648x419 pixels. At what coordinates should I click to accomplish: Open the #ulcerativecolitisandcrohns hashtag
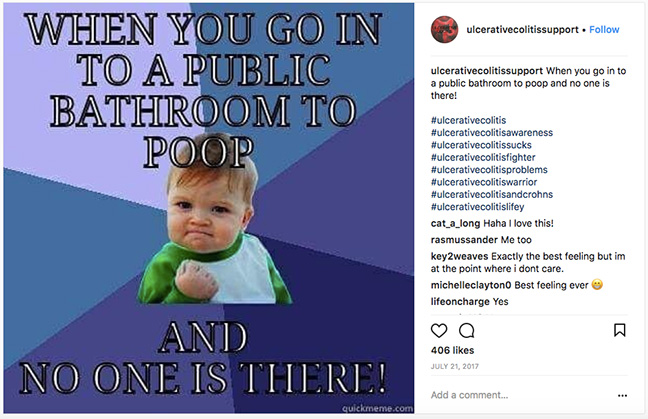tap(492, 195)
